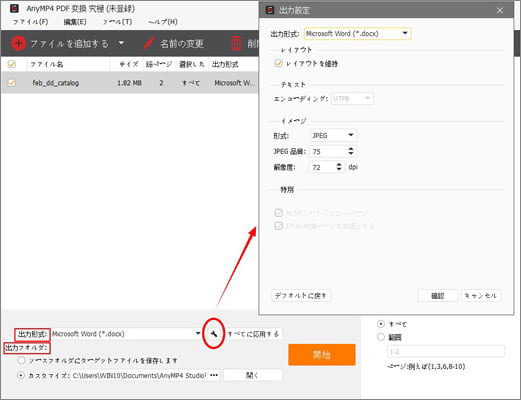The height and width of the screenshot is (400, 521).
Task: Click the キャンセル button in the dialog
Action: (x=481, y=295)
